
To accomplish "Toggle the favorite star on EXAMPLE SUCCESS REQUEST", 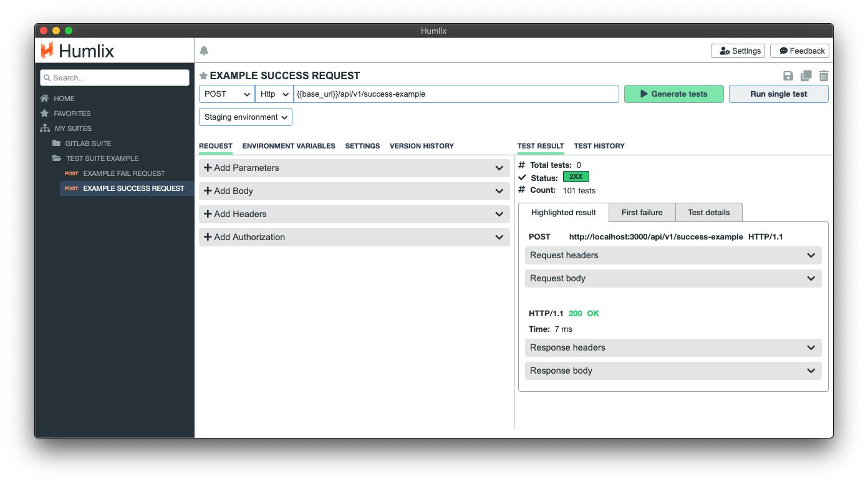I will 203,75.
